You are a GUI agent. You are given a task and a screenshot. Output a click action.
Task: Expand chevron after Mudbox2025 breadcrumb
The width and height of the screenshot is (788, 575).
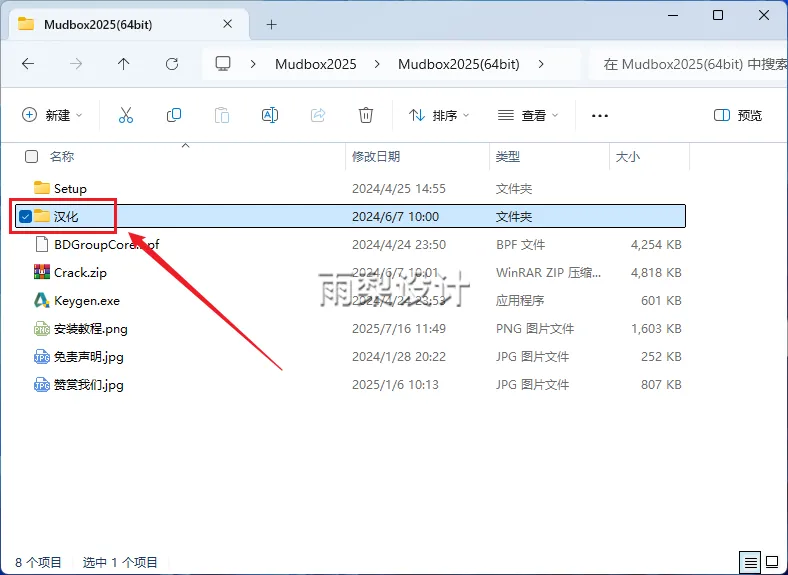377,64
